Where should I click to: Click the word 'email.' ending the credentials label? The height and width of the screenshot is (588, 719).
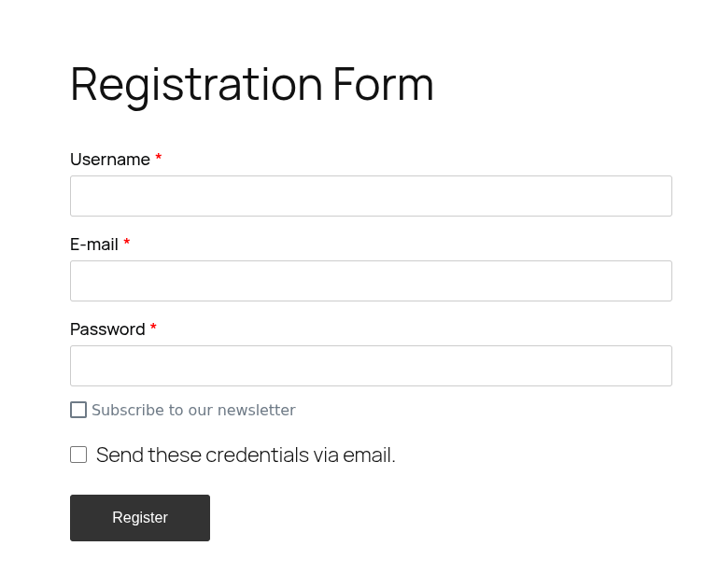coord(369,455)
